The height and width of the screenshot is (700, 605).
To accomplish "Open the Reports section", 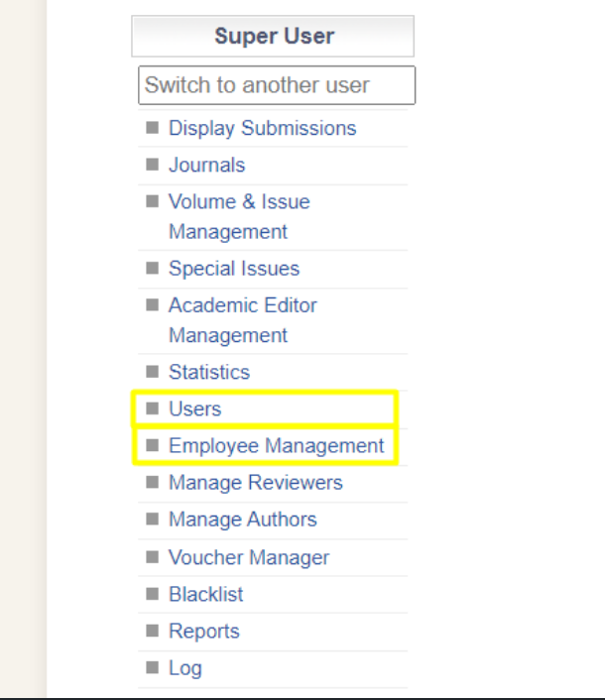I will [204, 631].
